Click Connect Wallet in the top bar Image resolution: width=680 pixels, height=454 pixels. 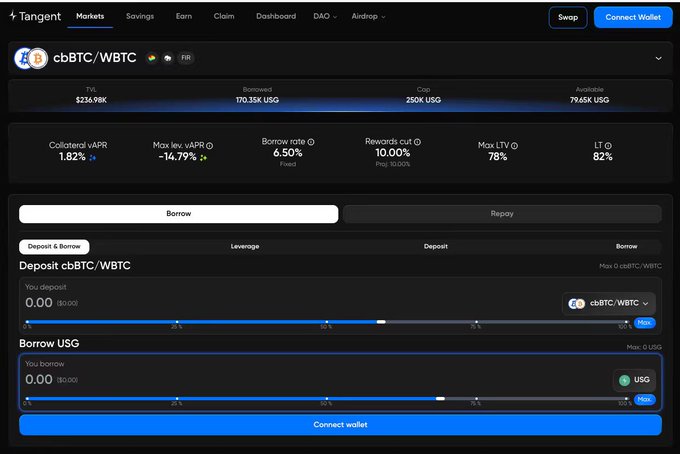coord(633,17)
